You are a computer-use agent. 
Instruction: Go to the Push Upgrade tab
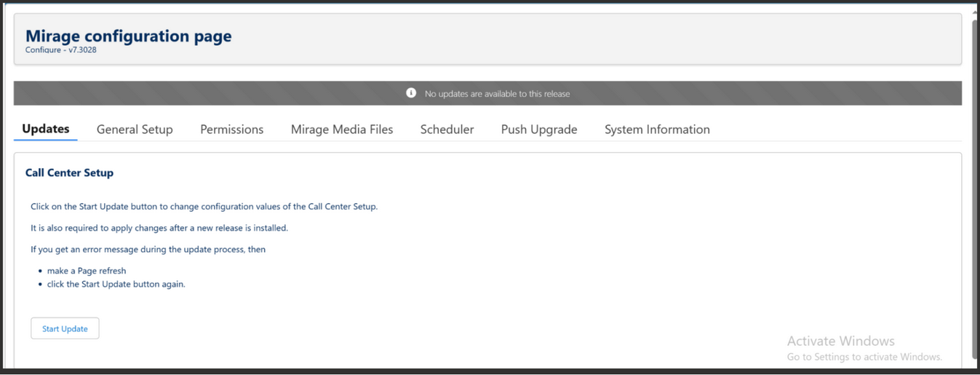click(539, 130)
